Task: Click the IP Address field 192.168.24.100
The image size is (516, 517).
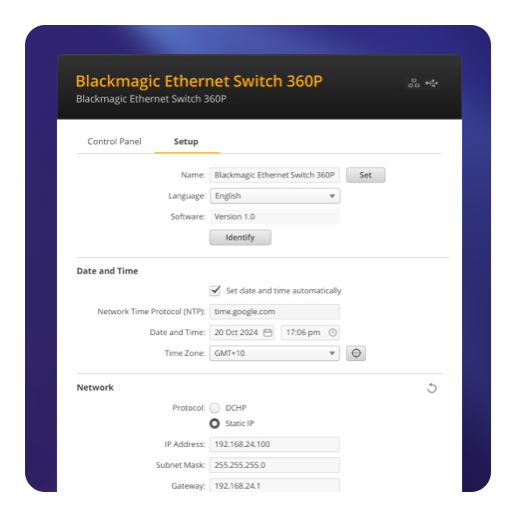Action: coord(275,444)
